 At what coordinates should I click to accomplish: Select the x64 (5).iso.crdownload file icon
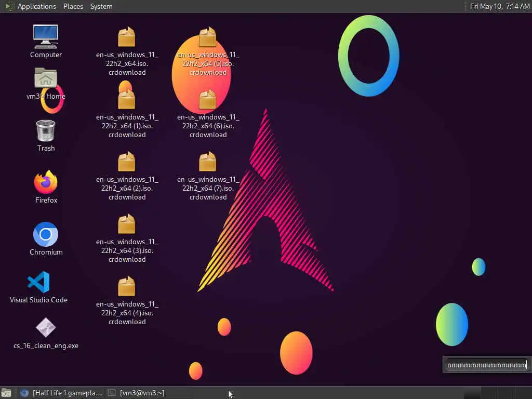(207, 37)
